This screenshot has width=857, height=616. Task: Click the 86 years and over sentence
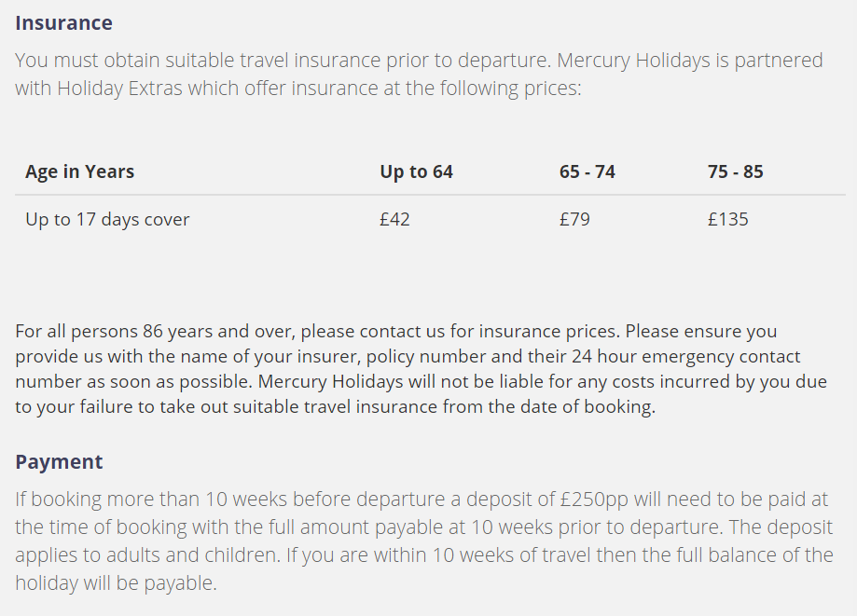click(x=316, y=331)
